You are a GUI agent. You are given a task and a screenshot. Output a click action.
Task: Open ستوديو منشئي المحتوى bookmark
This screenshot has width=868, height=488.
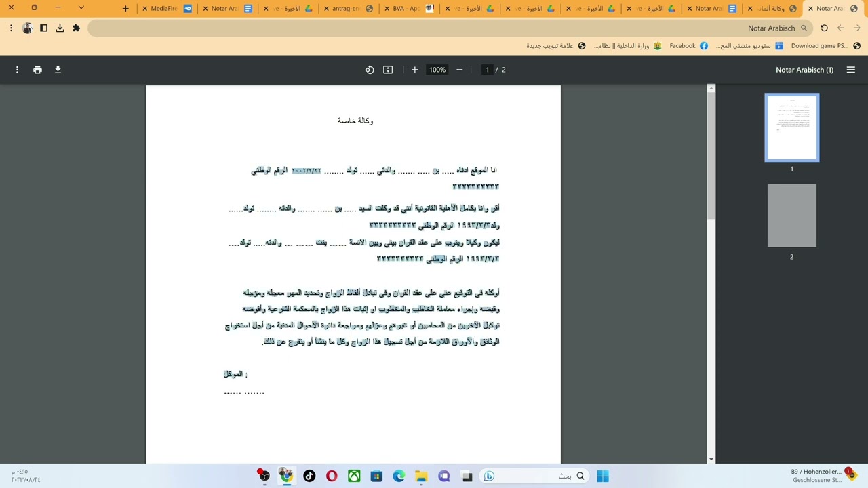pyautogui.click(x=749, y=46)
